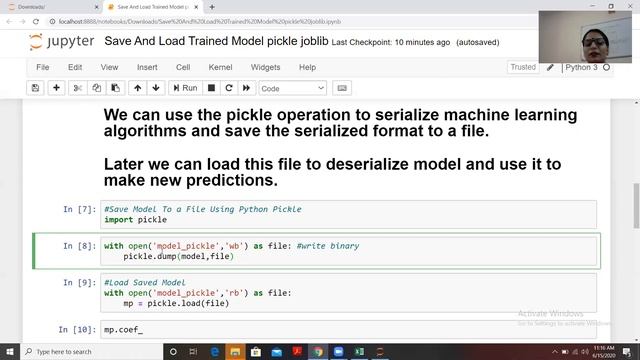Rename notebook title Save And Load Trained Model
Image resolution: width=640 pixels, height=360 pixels.
tap(216, 41)
